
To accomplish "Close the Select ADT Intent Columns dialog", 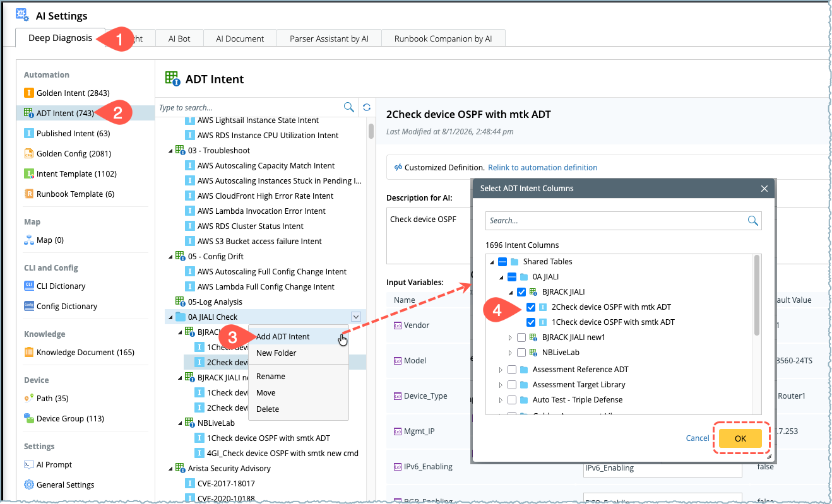I will coord(764,188).
